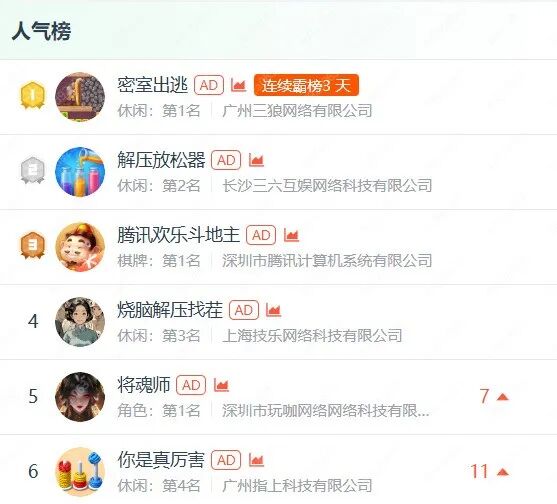
Task: Open trend chart icon for 将魂师
Action: 221,385
